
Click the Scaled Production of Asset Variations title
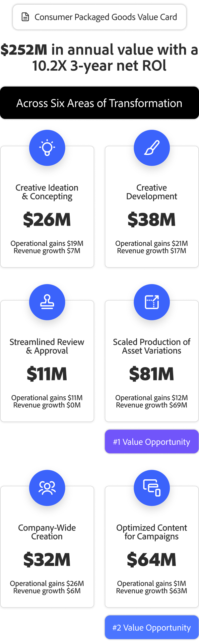pyautogui.click(x=152, y=346)
